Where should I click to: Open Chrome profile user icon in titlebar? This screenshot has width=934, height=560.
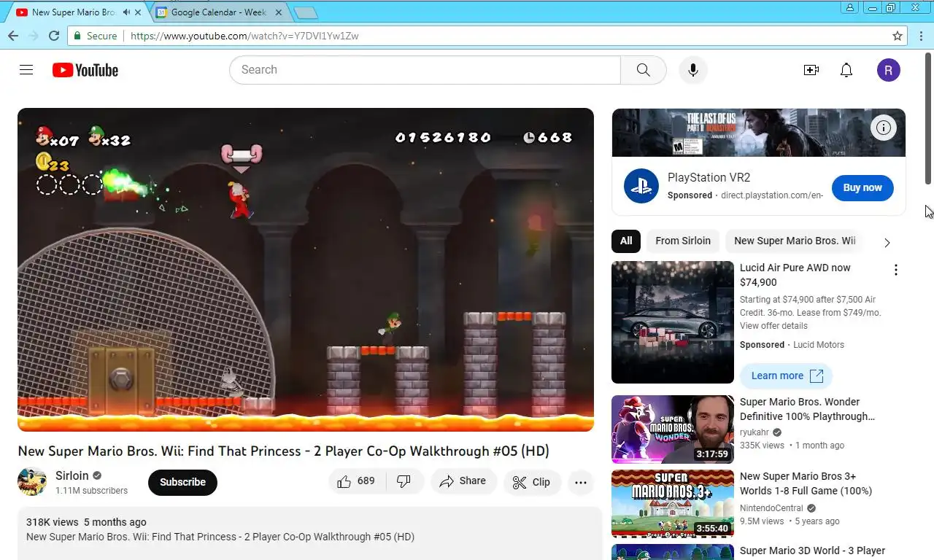[849, 7]
